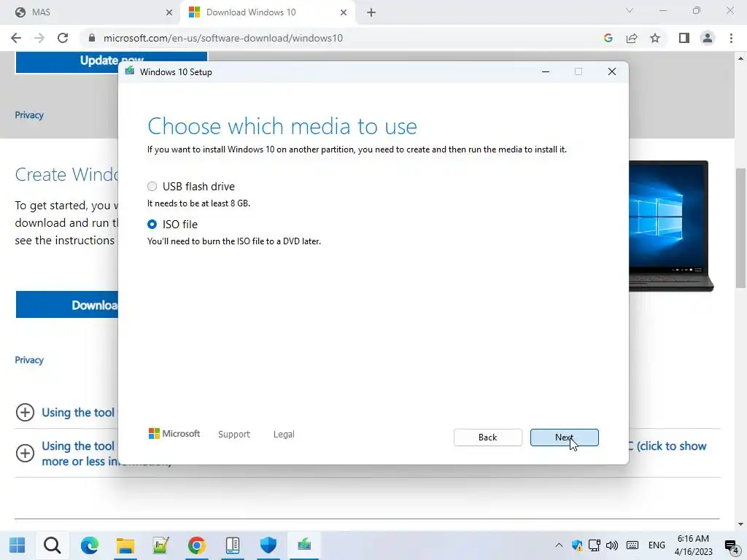Open the document pane app on taskbar
The width and height of the screenshot is (747, 560).
pyautogui.click(x=233, y=545)
